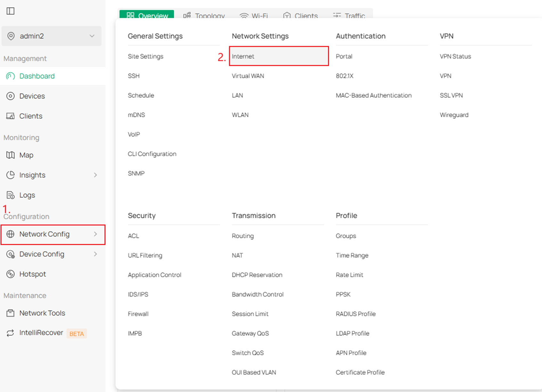This screenshot has width=542, height=392.
Task: Expand the Insights submenu chevron
Action: pyautogui.click(x=95, y=175)
